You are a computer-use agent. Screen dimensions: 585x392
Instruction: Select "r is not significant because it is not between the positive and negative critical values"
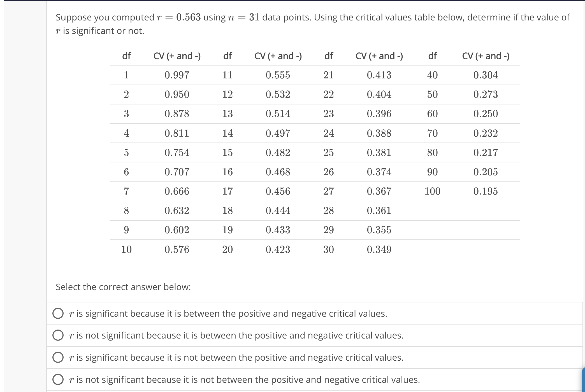click(58, 379)
